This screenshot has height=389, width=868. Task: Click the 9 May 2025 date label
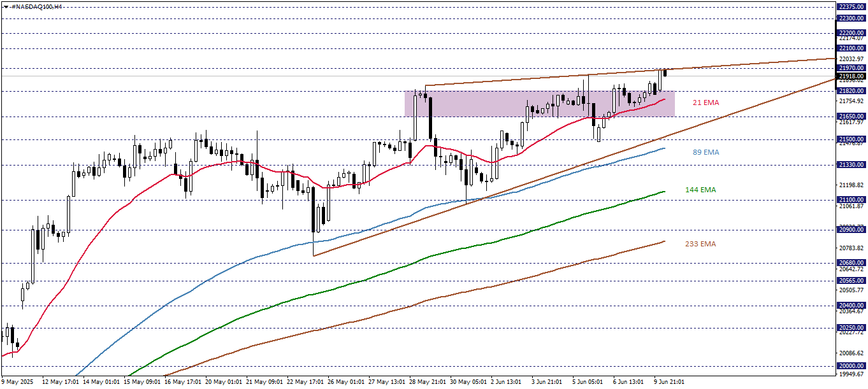16,383
